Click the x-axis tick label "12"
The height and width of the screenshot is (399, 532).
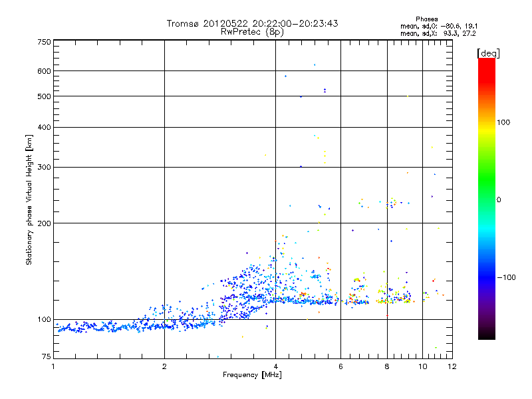pos(452,366)
